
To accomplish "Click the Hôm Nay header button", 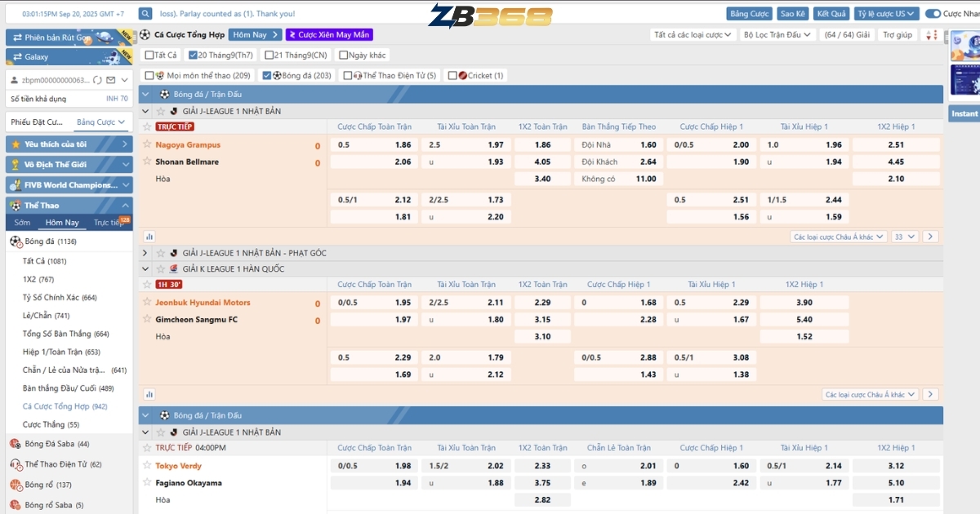I will [256, 35].
